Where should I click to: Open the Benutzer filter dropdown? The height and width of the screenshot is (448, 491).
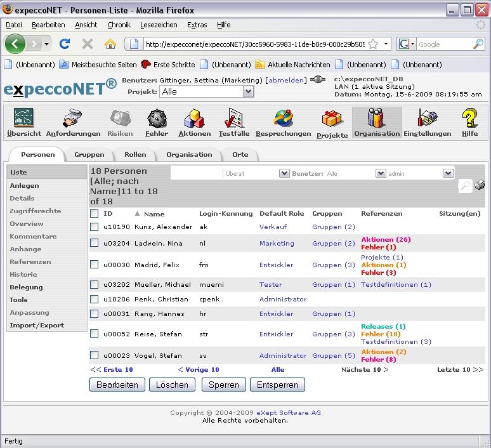tap(381, 173)
